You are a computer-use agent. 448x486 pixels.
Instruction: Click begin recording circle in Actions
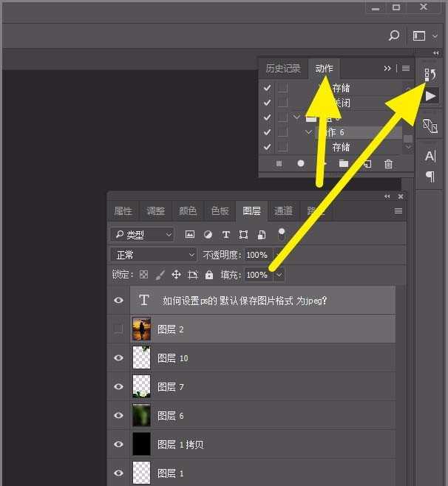[x=301, y=163]
